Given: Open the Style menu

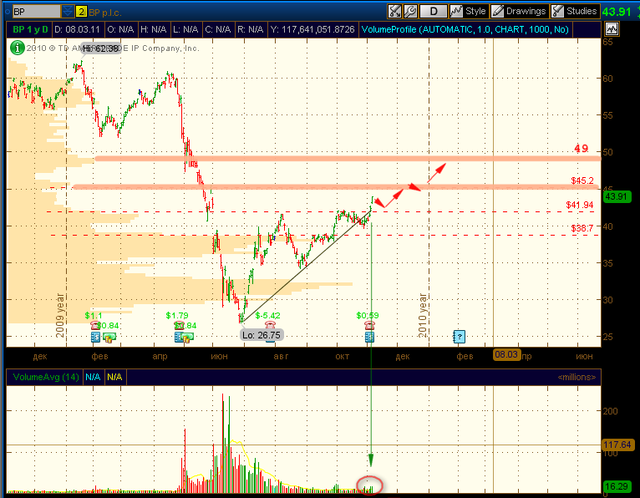Looking at the screenshot, I should click(469, 11).
